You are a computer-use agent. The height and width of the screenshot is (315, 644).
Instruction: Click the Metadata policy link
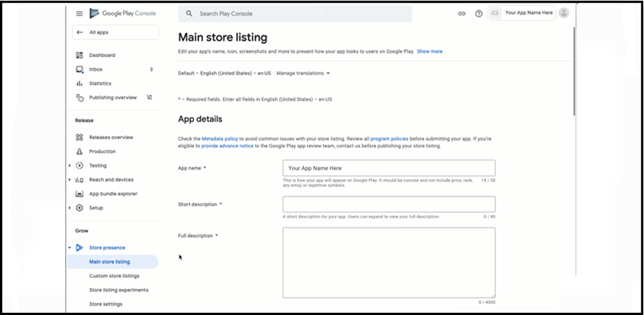220,139
